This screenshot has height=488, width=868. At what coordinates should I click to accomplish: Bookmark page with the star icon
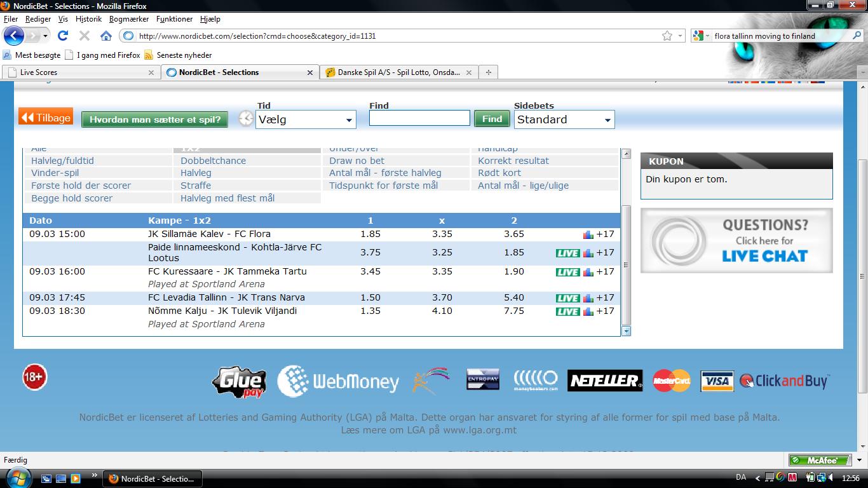[x=667, y=36]
